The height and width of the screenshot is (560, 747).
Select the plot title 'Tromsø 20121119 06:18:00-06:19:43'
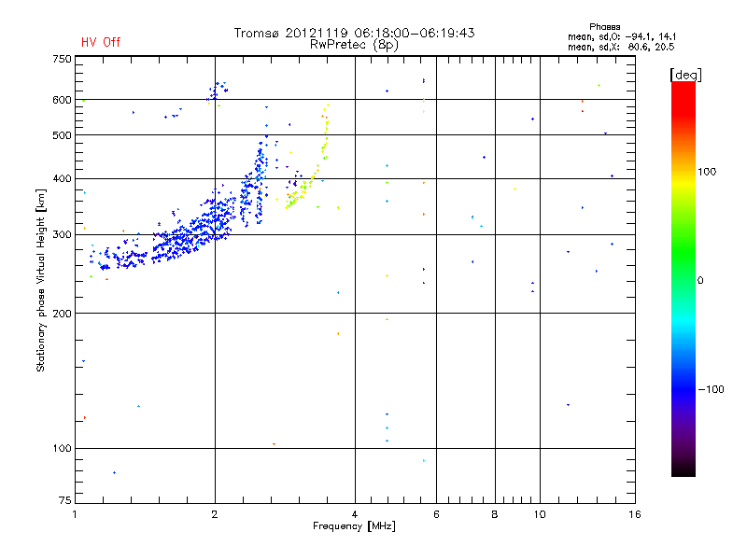[x=355, y=33]
